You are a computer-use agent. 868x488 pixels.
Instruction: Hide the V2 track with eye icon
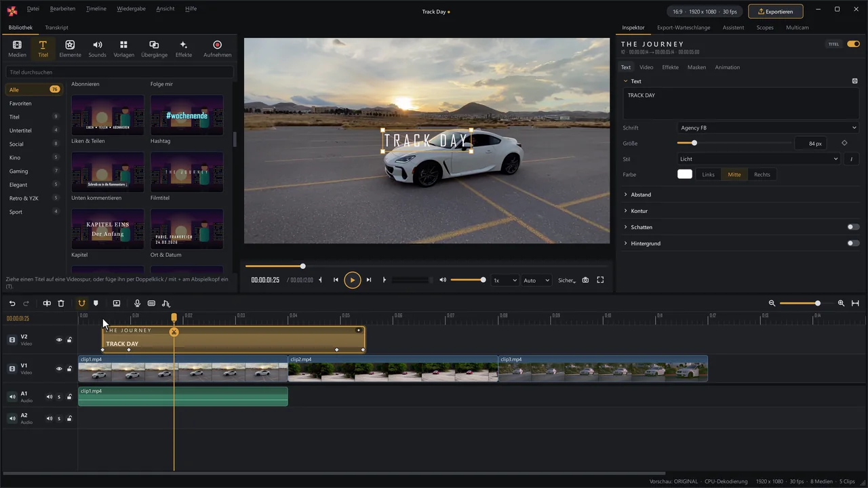point(59,340)
